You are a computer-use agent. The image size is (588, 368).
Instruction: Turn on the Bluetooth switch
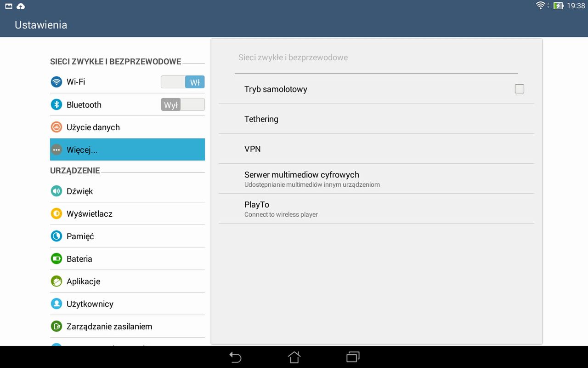[x=183, y=104]
